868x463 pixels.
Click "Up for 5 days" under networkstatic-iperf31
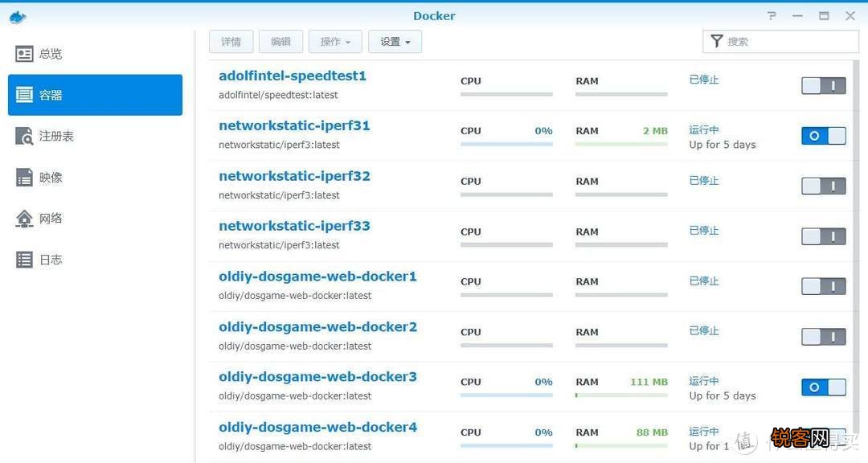(723, 145)
